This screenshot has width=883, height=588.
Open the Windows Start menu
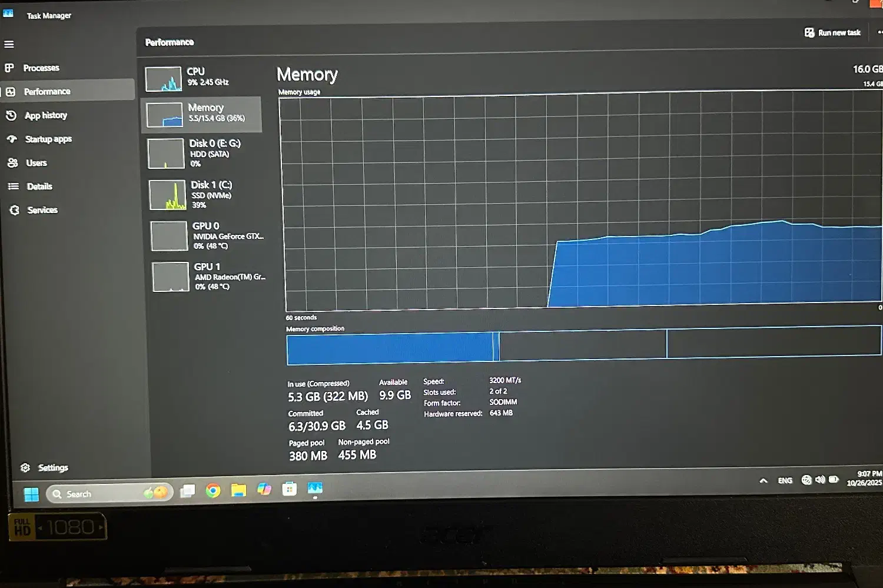31,494
